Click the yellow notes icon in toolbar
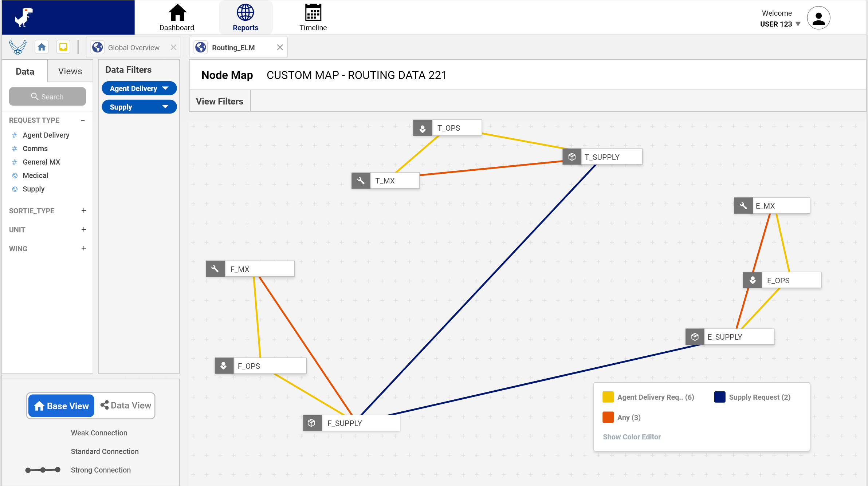The width and height of the screenshot is (868, 486). (x=63, y=47)
